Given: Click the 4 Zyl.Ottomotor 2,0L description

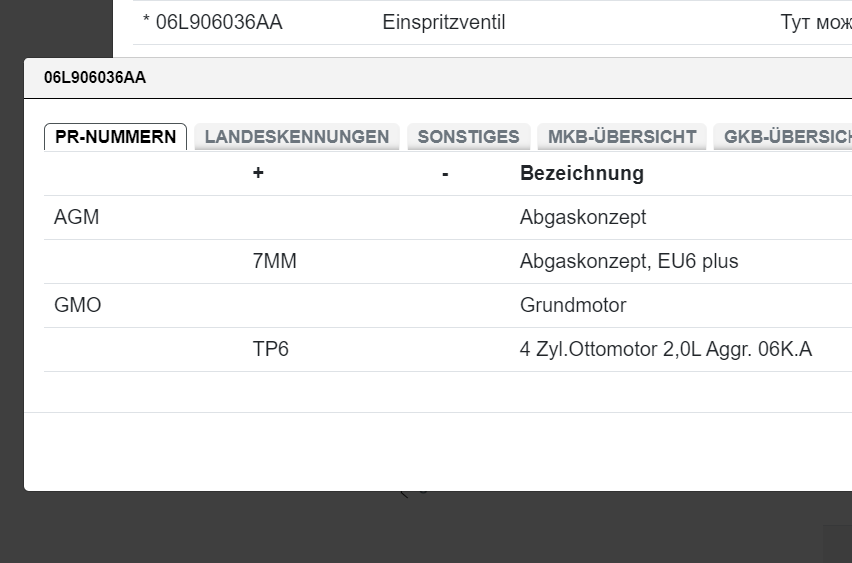Looking at the screenshot, I should click(665, 349).
